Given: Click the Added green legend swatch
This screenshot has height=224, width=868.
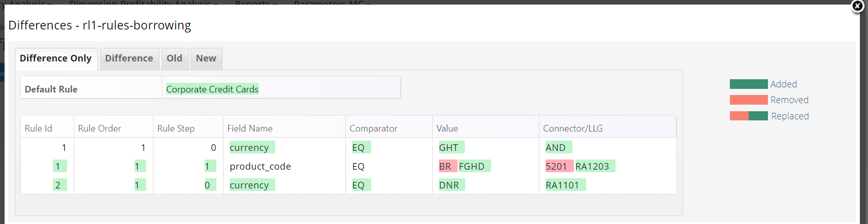Looking at the screenshot, I should [749, 84].
